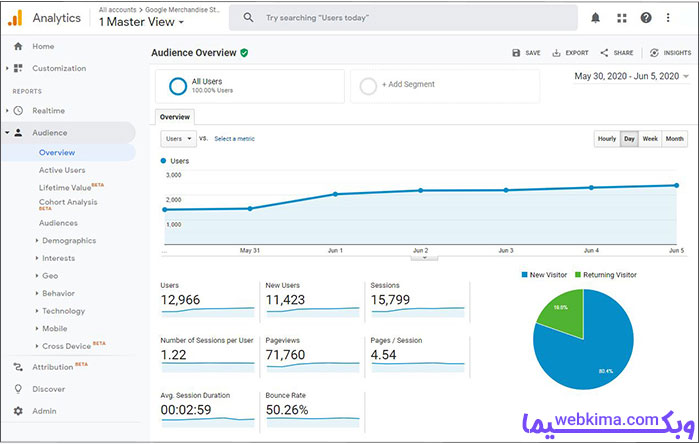This screenshot has height=444, width=700.
Task: Open Audiences report
Action: pyautogui.click(x=58, y=223)
